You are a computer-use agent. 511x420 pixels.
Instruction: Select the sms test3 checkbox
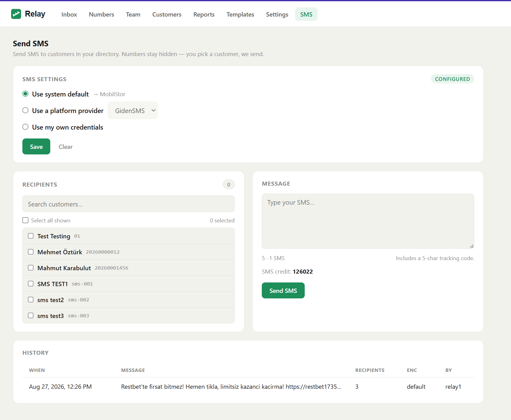click(31, 316)
